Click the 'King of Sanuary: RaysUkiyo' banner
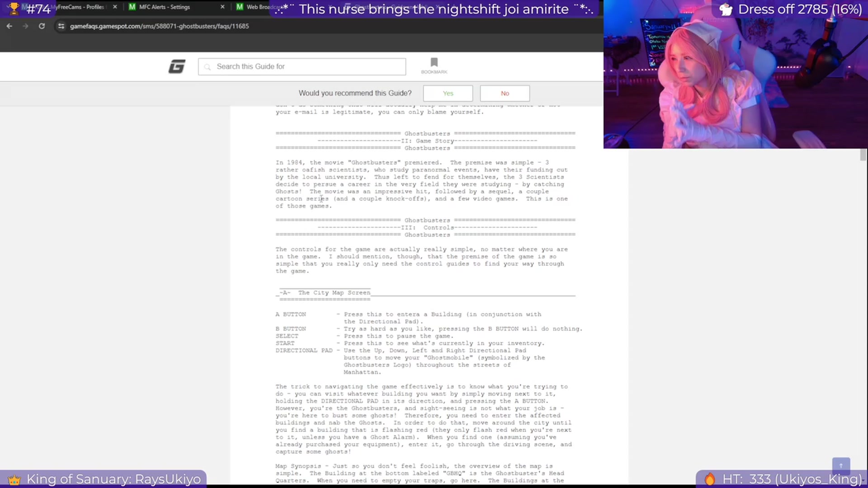868x488 pixels. tap(104, 479)
